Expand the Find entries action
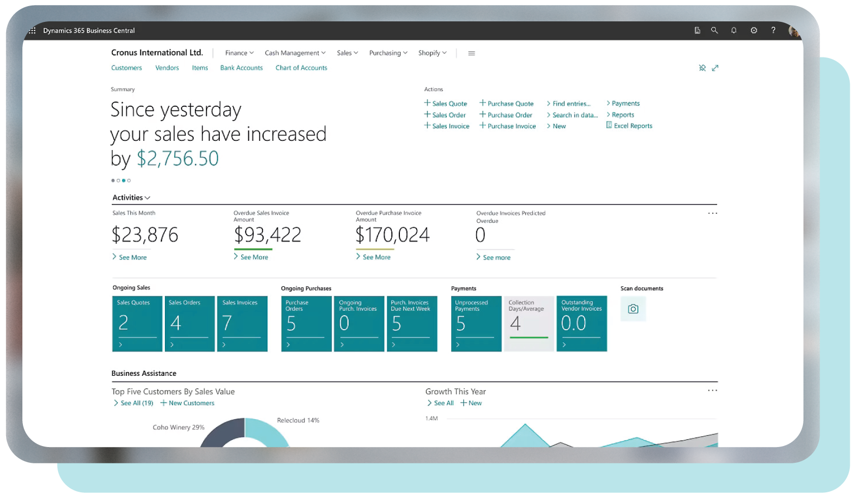The height and width of the screenshot is (504, 864). click(568, 103)
